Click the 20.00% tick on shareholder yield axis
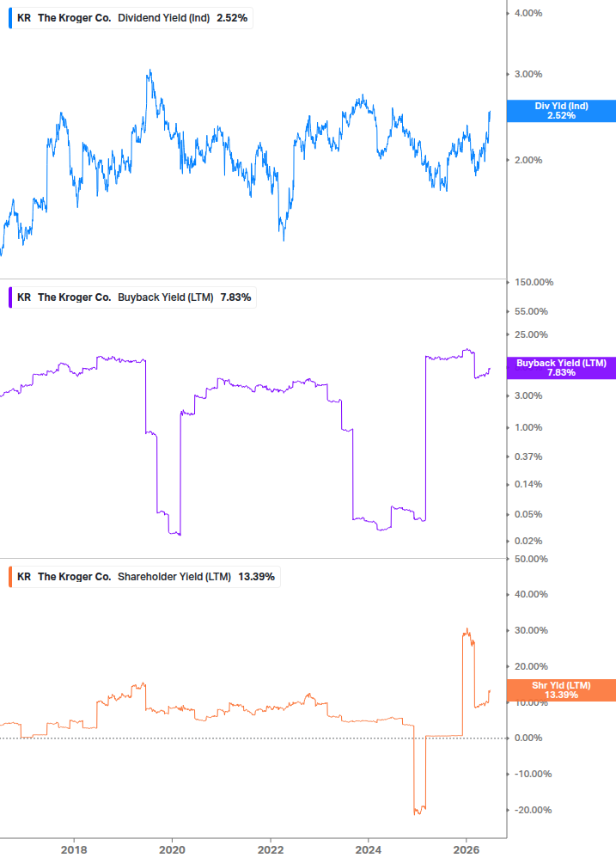 [531, 667]
